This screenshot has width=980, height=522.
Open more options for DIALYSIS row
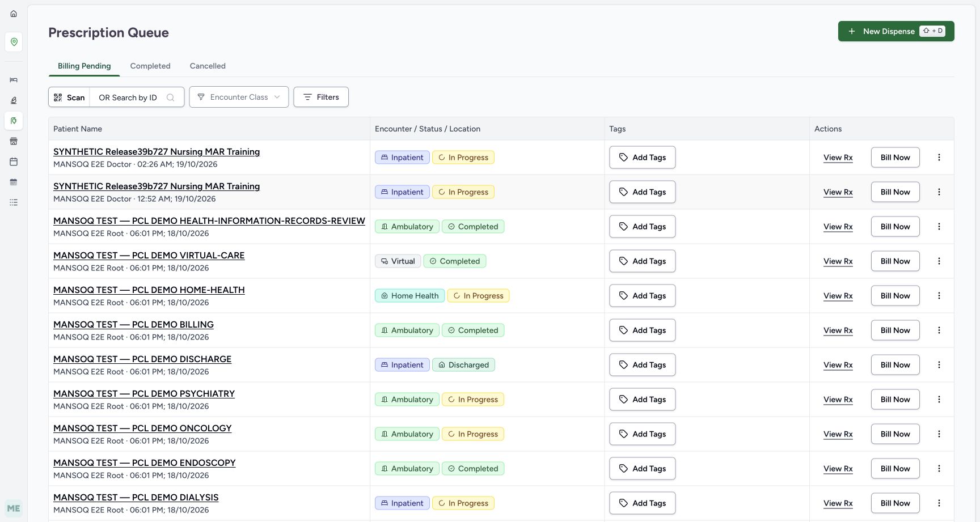pyautogui.click(x=939, y=503)
